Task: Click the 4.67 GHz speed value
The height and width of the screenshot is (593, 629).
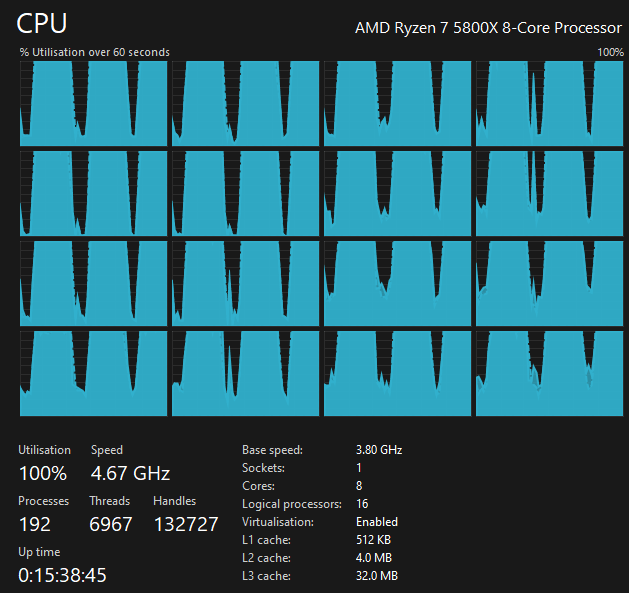Action: (130, 473)
